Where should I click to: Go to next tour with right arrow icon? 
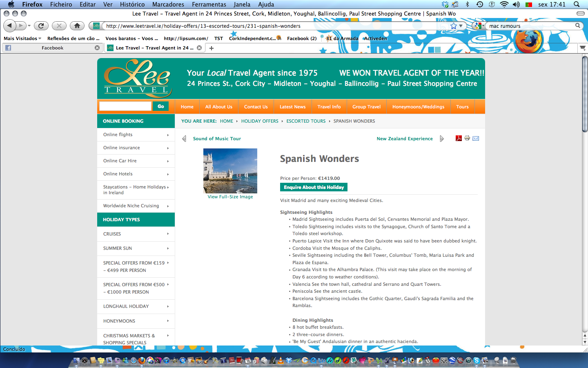coord(442,139)
